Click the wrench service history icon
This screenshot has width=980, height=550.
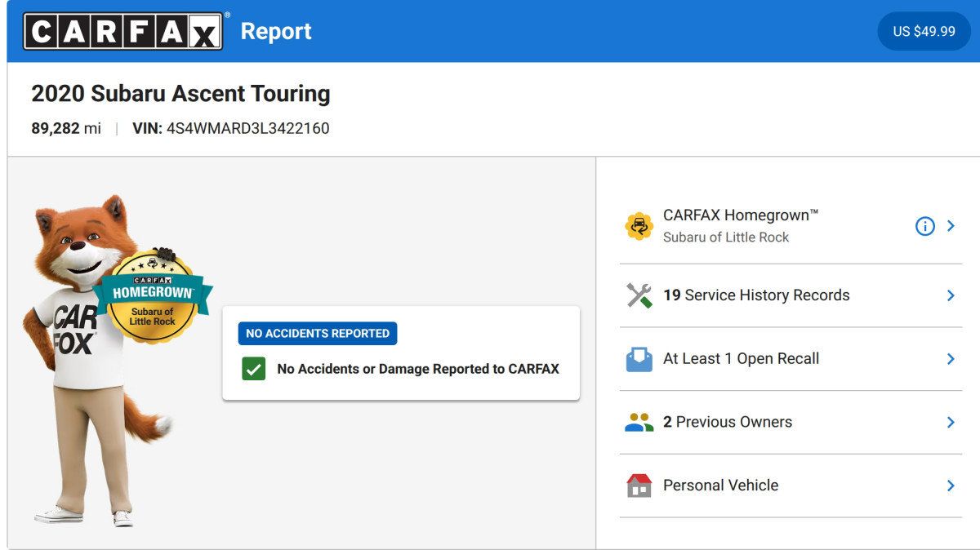639,295
